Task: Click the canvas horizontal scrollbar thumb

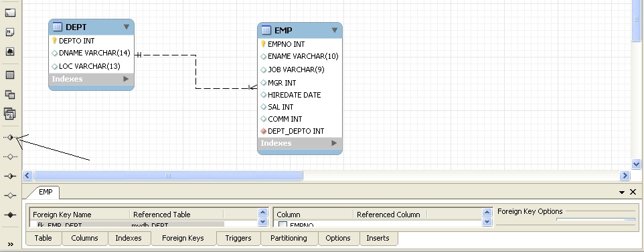Action: click(x=168, y=176)
